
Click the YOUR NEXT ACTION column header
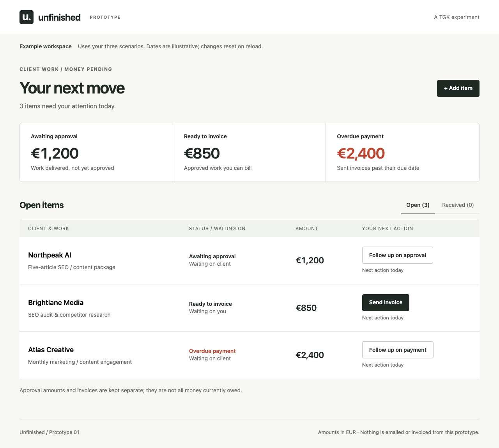[388, 229]
